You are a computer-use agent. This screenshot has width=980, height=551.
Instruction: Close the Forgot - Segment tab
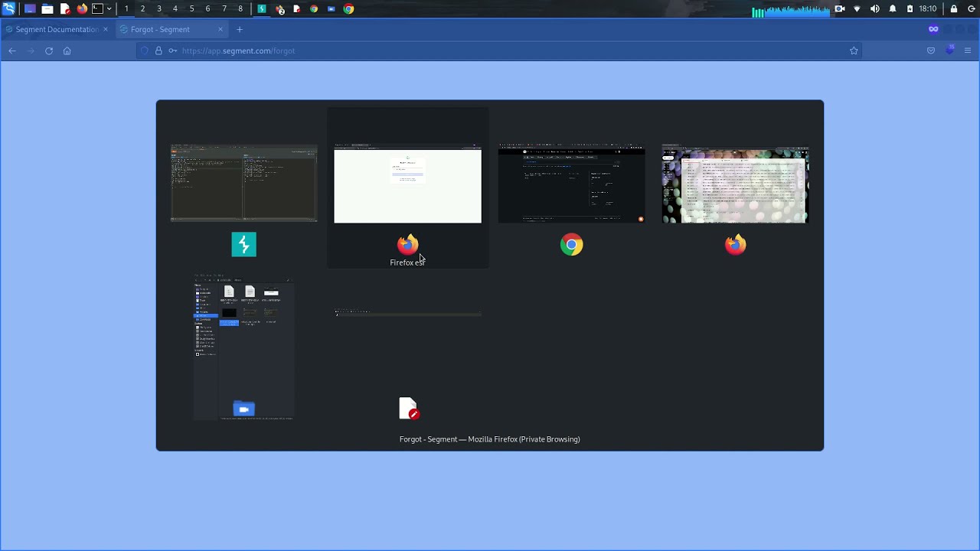220,29
